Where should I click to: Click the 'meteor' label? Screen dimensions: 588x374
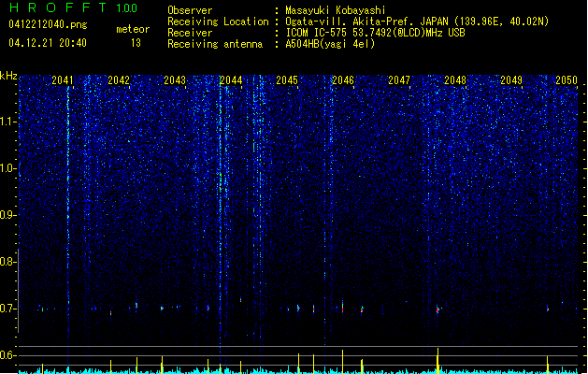coord(133,29)
